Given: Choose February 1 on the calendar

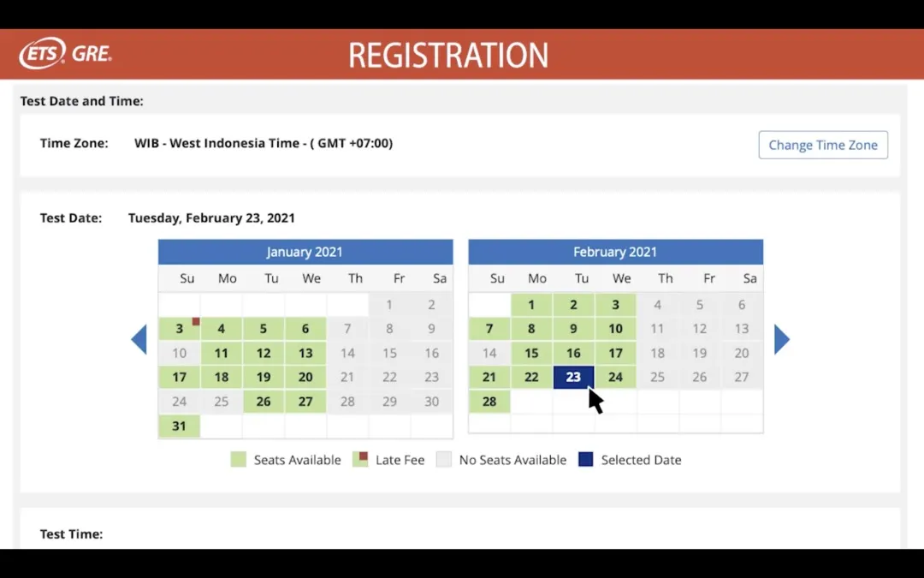Looking at the screenshot, I should pyautogui.click(x=531, y=305).
